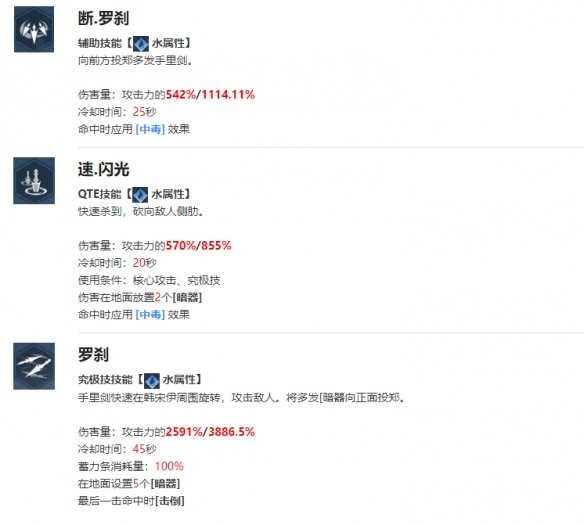584x525 pixels.
Task: Click the 100% gauge consumption value
Action: [x=169, y=466]
